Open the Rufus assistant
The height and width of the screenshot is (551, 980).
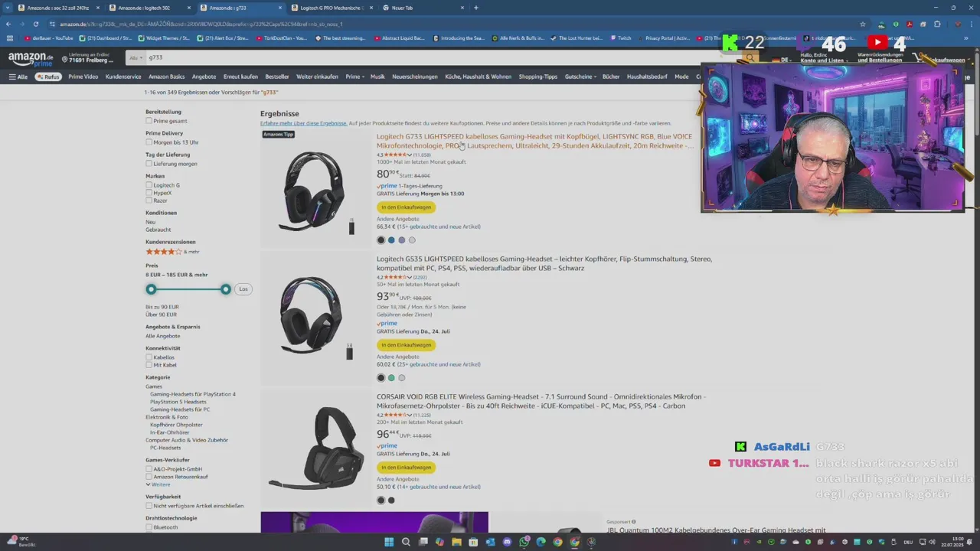[x=48, y=77]
